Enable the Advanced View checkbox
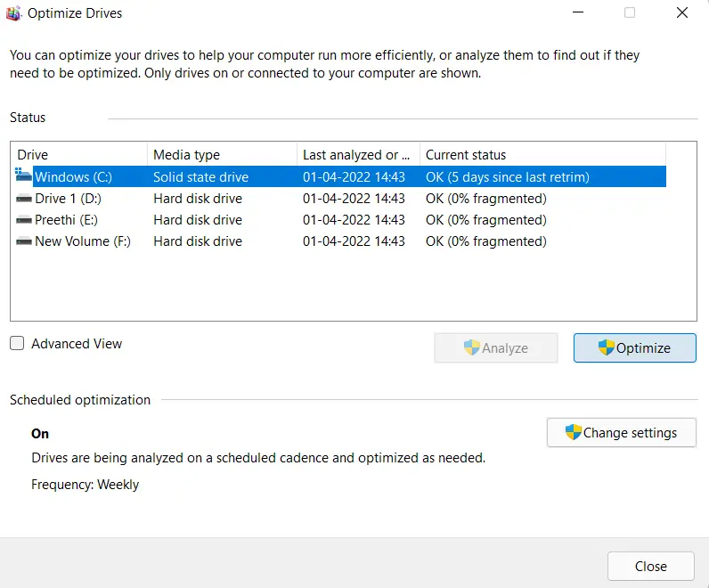Image resolution: width=709 pixels, height=588 pixels. point(17,343)
